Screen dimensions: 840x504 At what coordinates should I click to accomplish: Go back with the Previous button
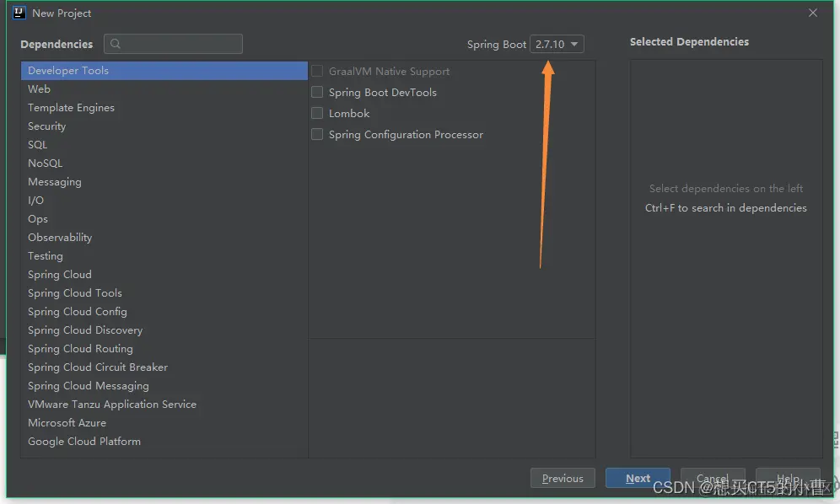click(x=563, y=478)
